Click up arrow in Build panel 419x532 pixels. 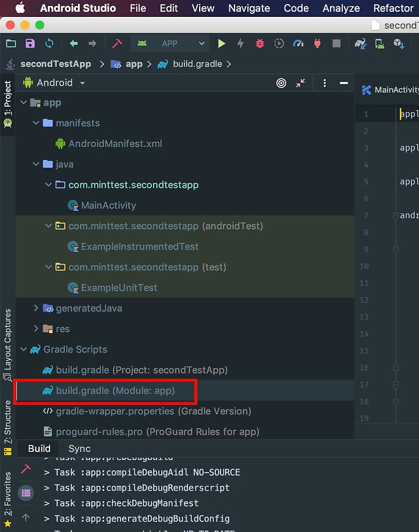tap(26, 517)
